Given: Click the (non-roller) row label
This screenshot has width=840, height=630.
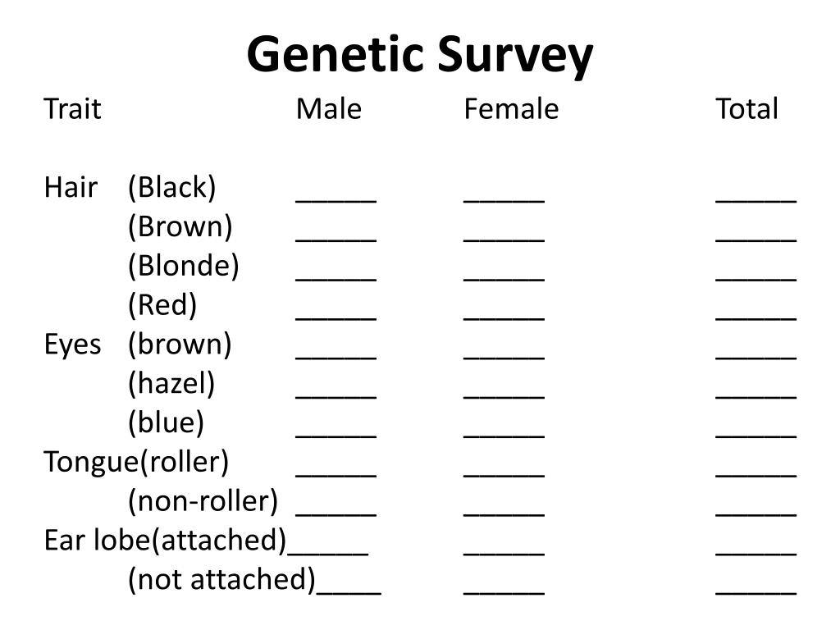Looking at the screenshot, I should (x=203, y=501).
